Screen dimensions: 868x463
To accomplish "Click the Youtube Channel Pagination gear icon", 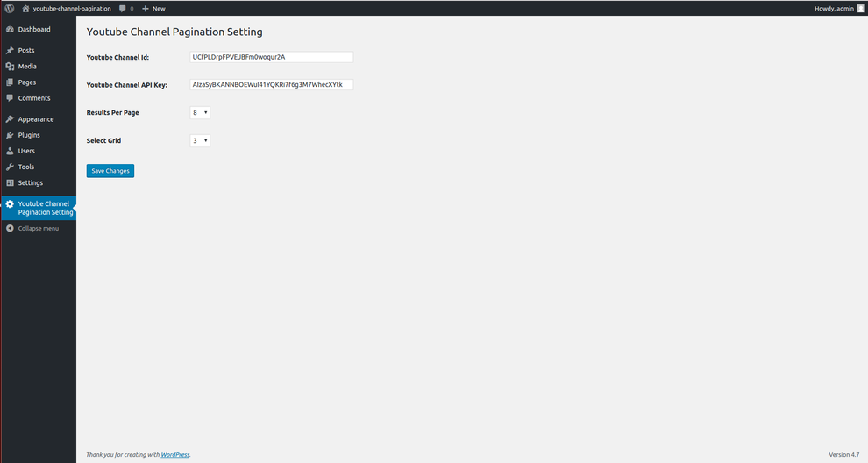I will pyautogui.click(x=10, y=203).
